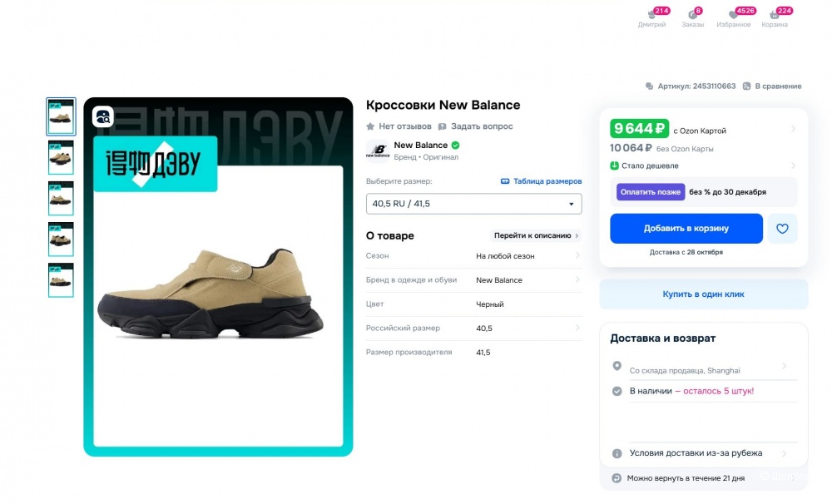Image resolution: width=832 pixels, height=504 pixels.
Task: Open the Избранное favorites icon
Action: 733,15
